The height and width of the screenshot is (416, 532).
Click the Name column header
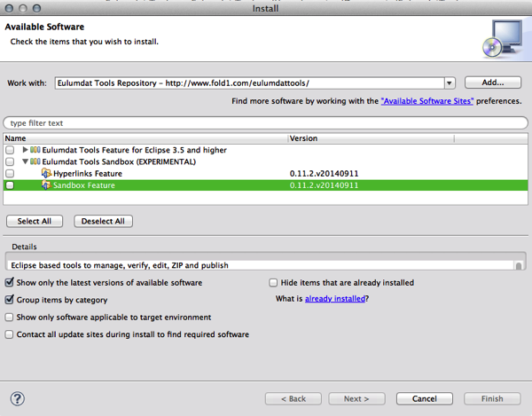[x=145, y=138]
